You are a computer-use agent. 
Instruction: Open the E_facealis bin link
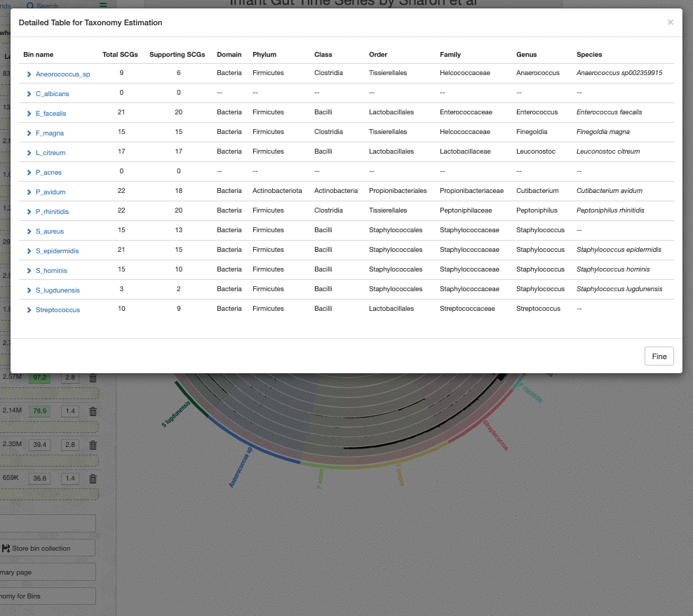(x=51, y=114)
